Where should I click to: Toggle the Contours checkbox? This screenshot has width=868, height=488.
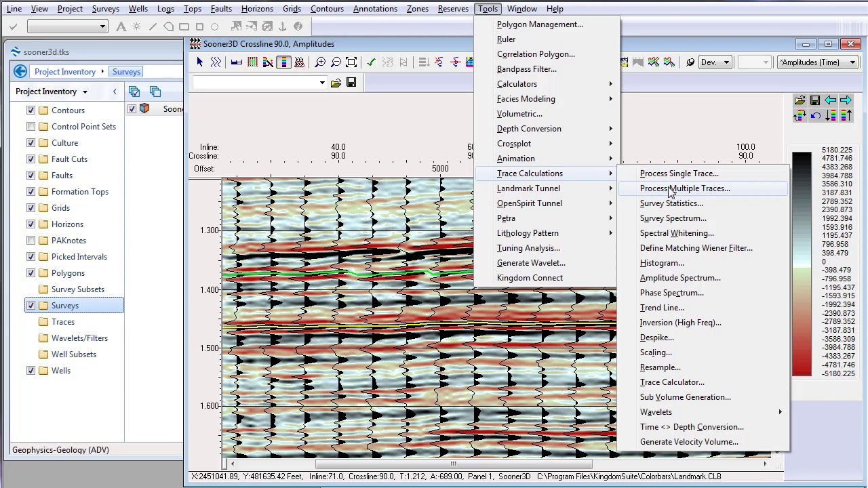31,110
